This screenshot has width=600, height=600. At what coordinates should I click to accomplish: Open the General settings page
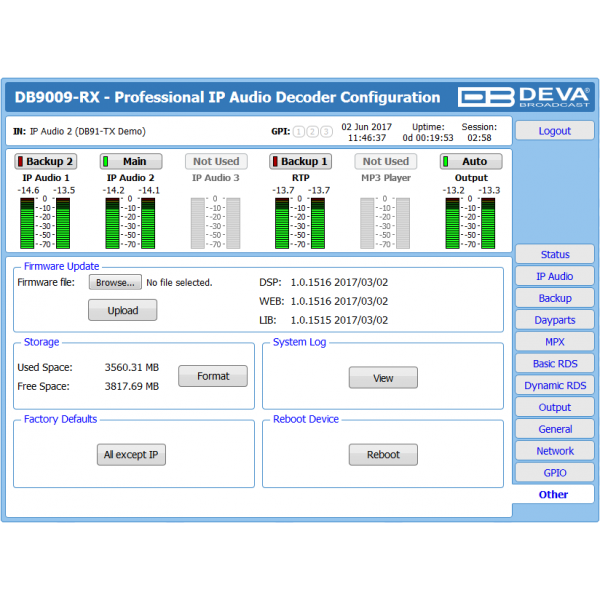tap(554, 429)
